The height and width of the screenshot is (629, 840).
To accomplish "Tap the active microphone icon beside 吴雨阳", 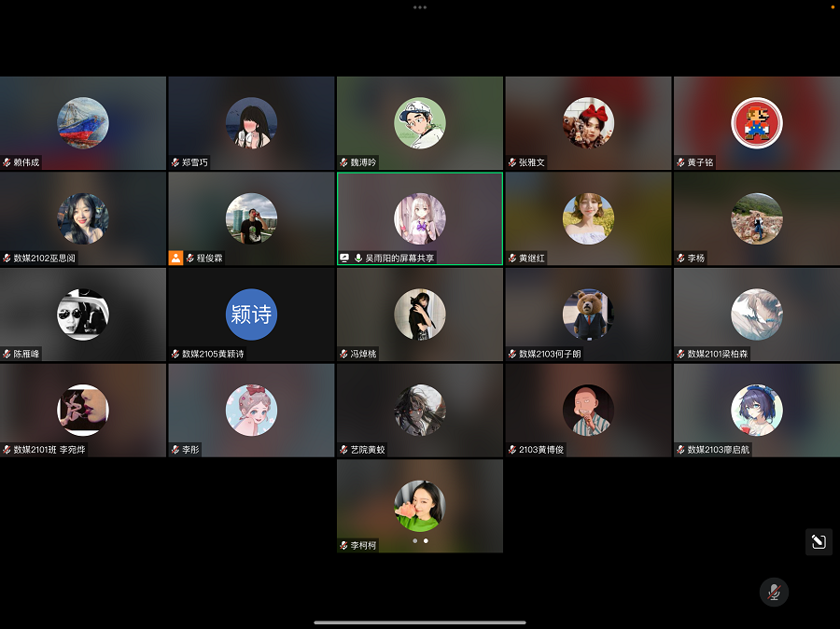I will (x=358, y=258).
